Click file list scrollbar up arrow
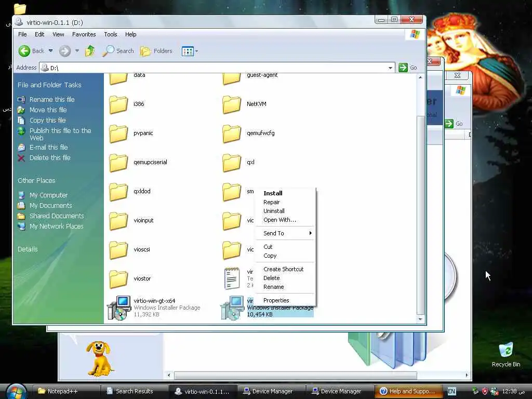 point(420,77)
